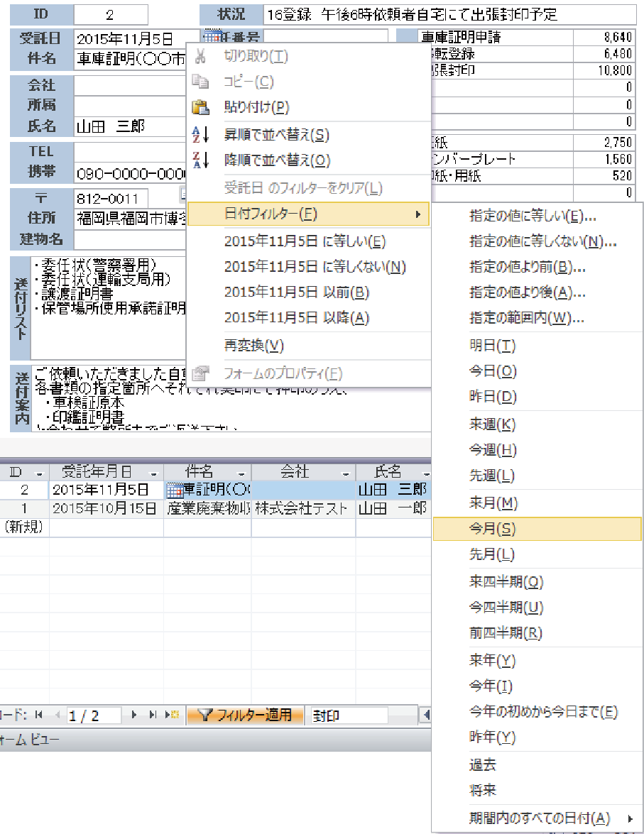Jump to last record in navigation bar
This screenshot has height=834, width=644.
point(153,715)
